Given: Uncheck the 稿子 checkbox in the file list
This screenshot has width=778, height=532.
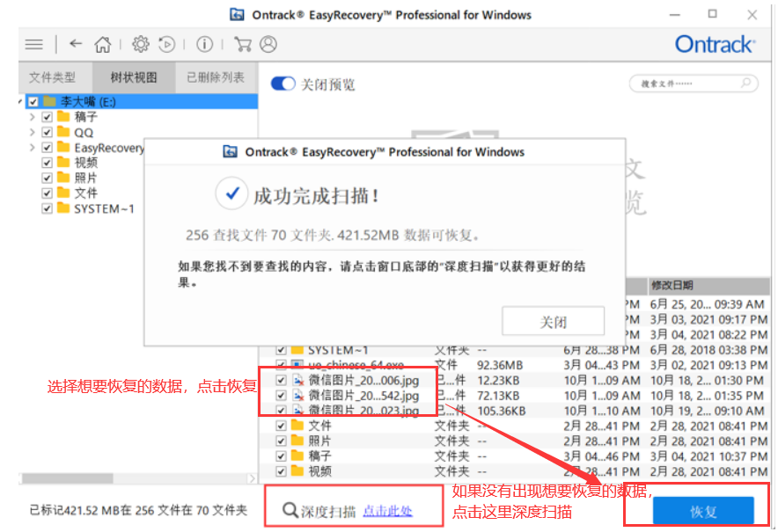Looking at the screenshot, I should [281, 455].
